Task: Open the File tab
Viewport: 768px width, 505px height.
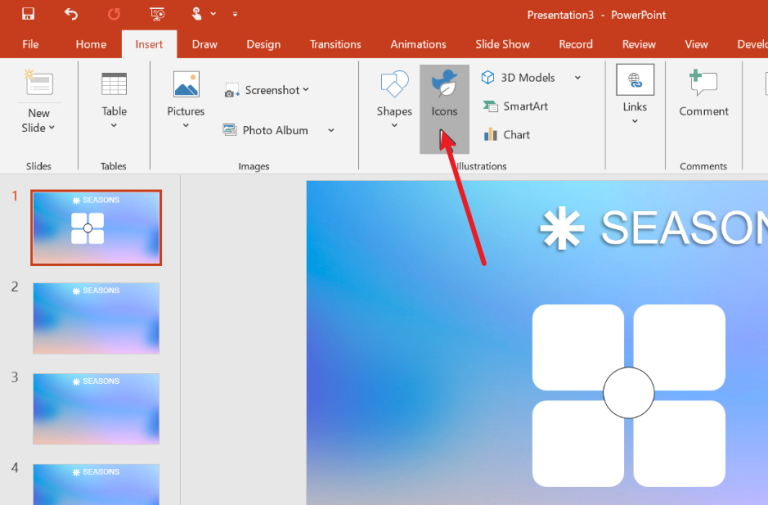Action: [x=30, y=45]
